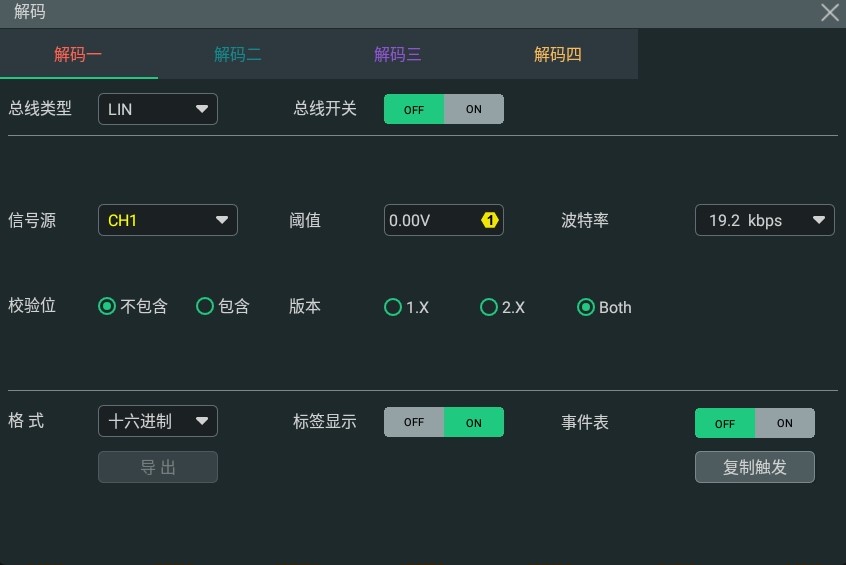This screenshot has width=846, height=565.
Task: Click the 阈值 0.00V input field
Action: 444,220
